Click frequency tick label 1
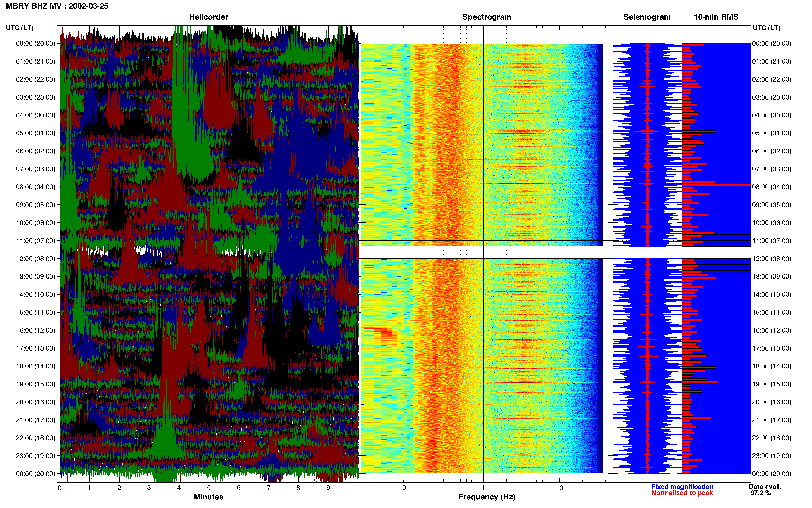 (x=483, y=488)
